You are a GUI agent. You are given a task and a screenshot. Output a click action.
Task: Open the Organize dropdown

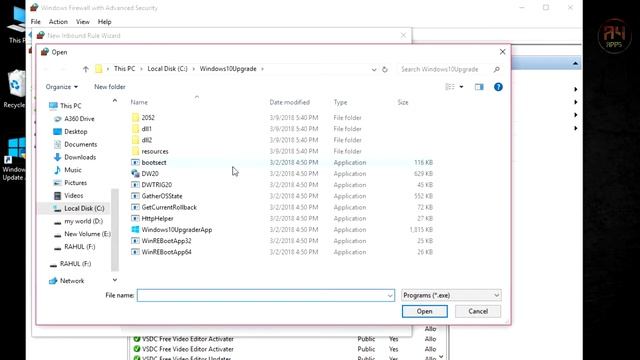tap(62, 87)
